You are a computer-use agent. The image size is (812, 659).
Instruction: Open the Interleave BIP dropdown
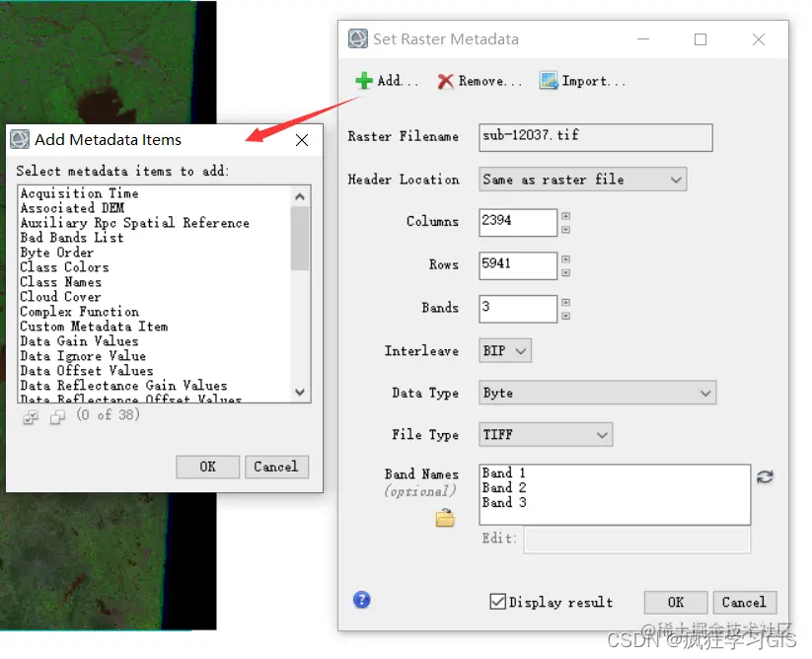505,350
